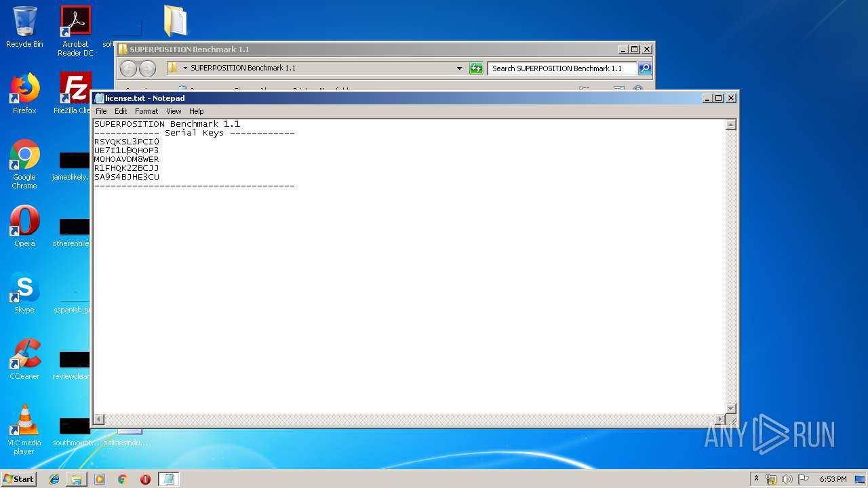Minimize the license.txt Notepad window
Viewport: 868px width, 488px height.
(708, 98)
